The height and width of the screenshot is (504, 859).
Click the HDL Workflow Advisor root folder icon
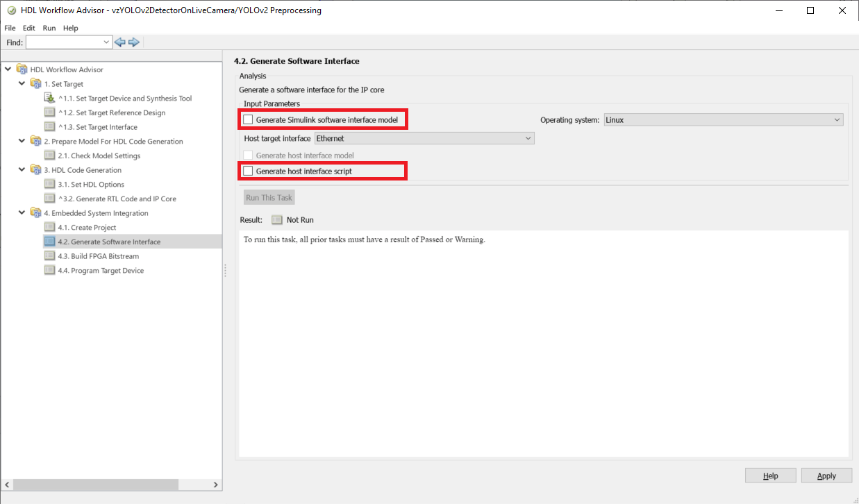pyautogui.click(x=22, y=69)
